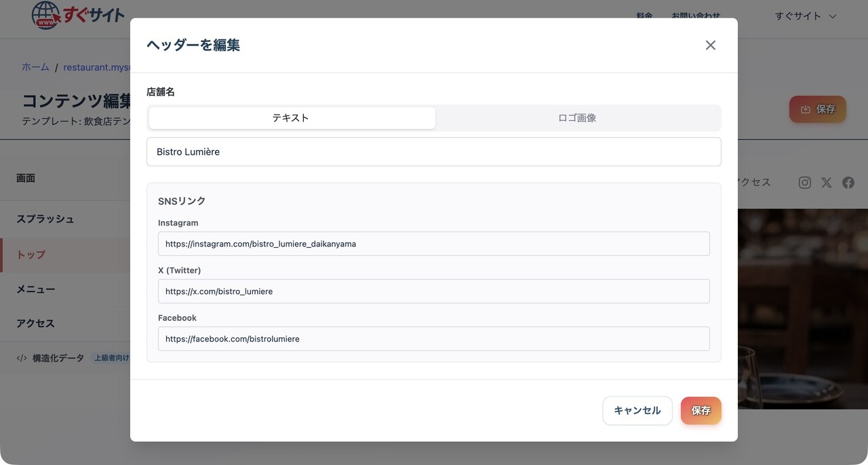Screen dimensions: 868x465
Task: Select the テキスト store name mode
Action: [x=292, y=118]
